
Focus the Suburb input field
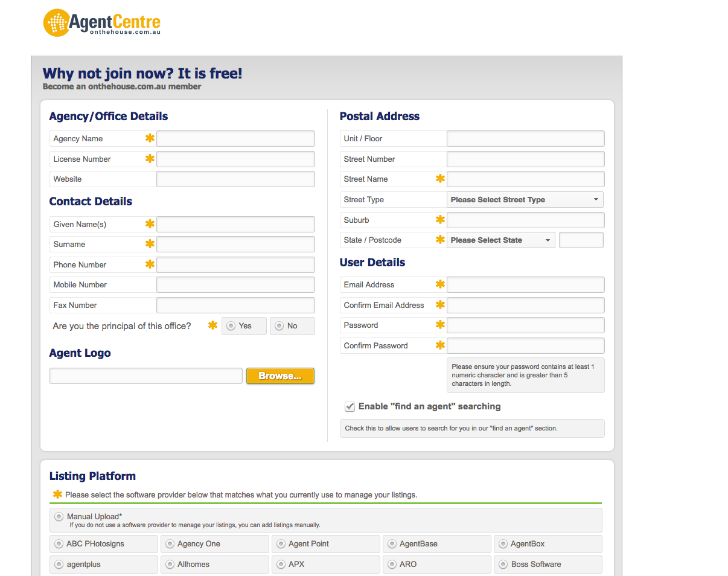pos(526,220)
